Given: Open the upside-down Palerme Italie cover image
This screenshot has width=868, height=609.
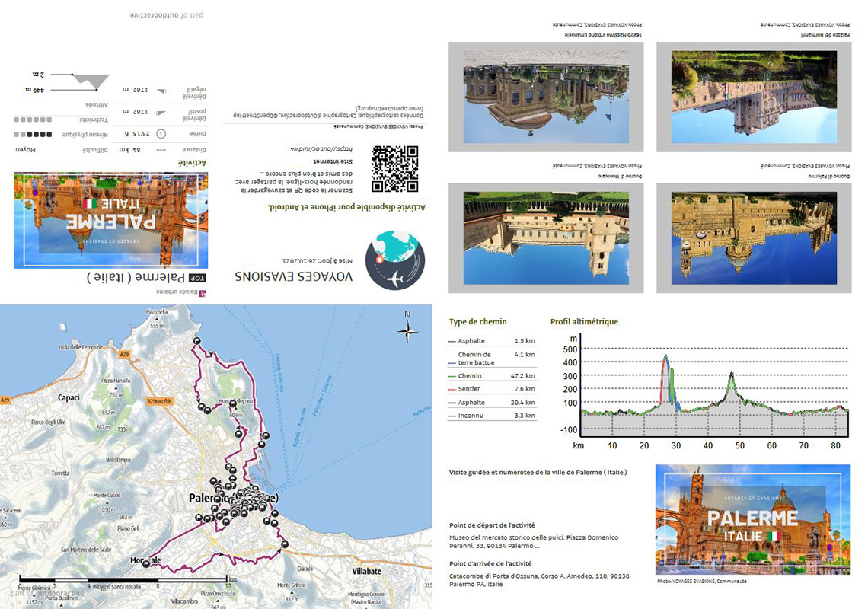Looking at the screenshot, I should click(110, 220).
